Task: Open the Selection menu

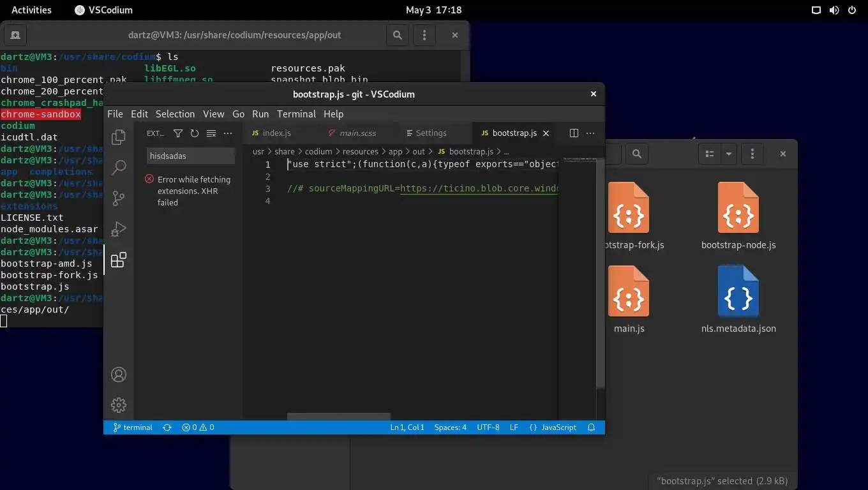Action: coord(175,114)
